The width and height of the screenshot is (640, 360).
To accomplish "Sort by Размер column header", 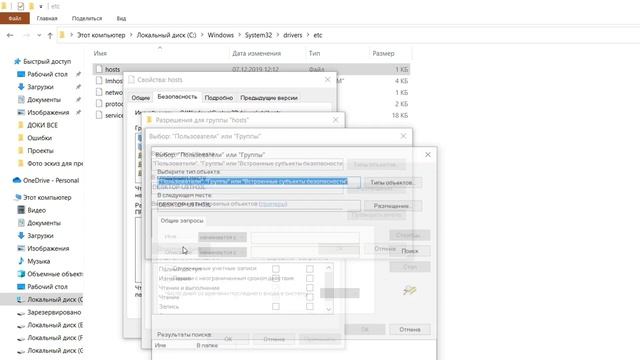I will pos(383,53).
